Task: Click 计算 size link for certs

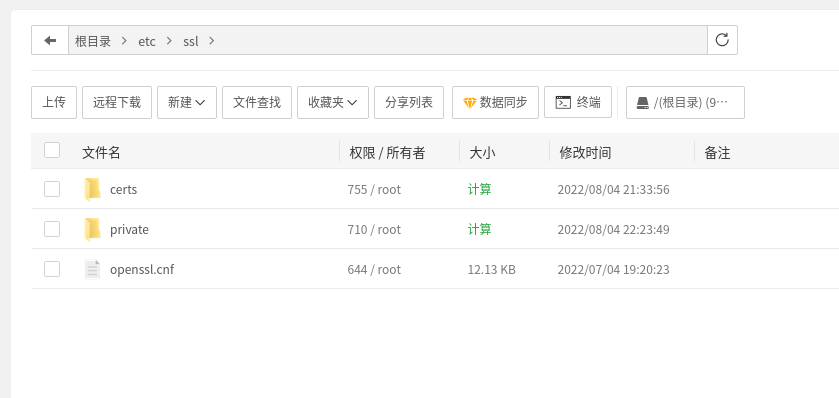Action: pyautogui.click(x=479, y=189)
